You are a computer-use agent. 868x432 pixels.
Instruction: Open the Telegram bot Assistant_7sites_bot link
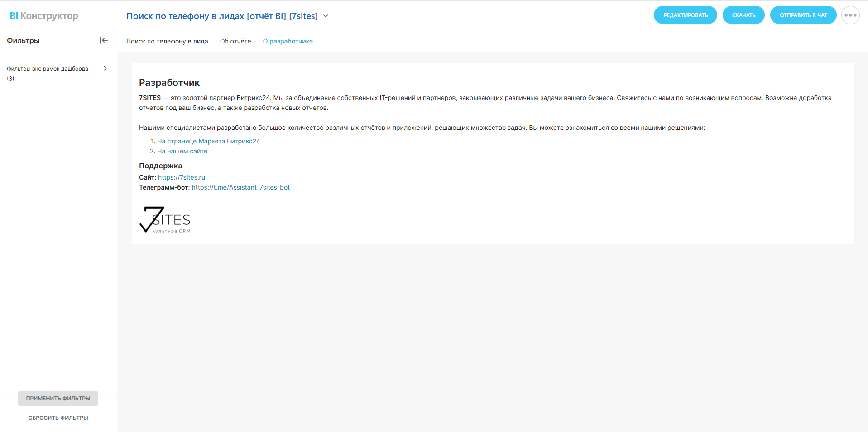[241, 187]
